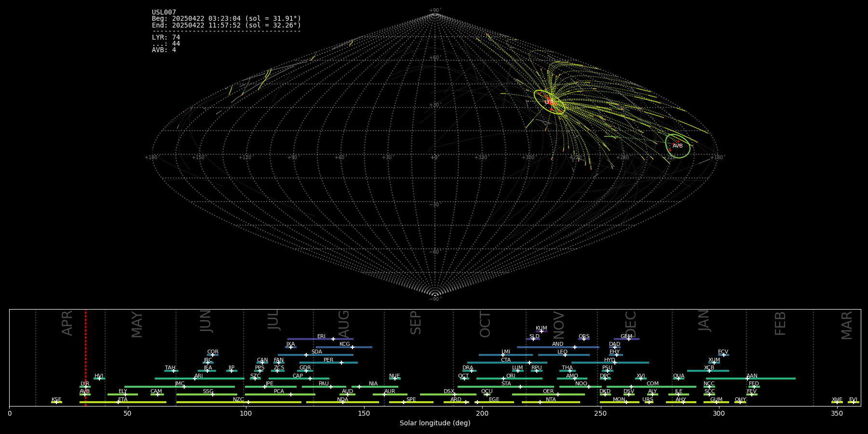Viewport: 868px width, 434px height.
Task: Select the End: 20250422 11:57:52 line
Action: coord(226,25)
